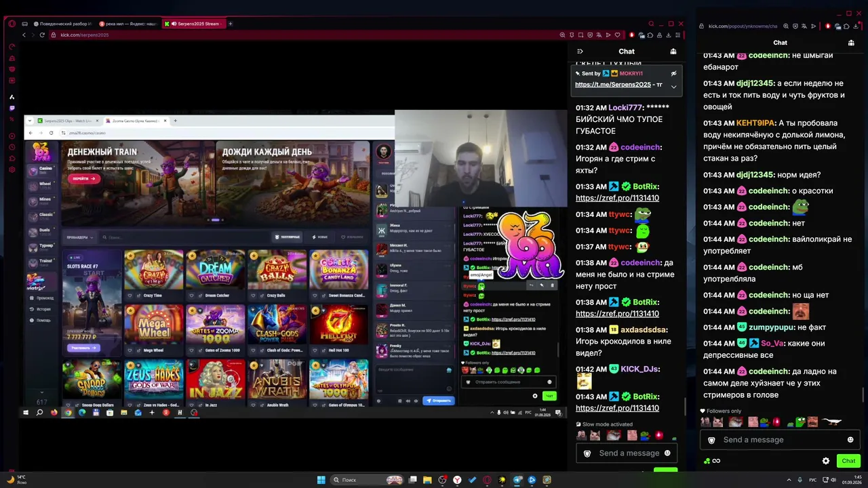
Task: Click the 'Перейти' button on Денежный Train banner
Action: [84, 178]
